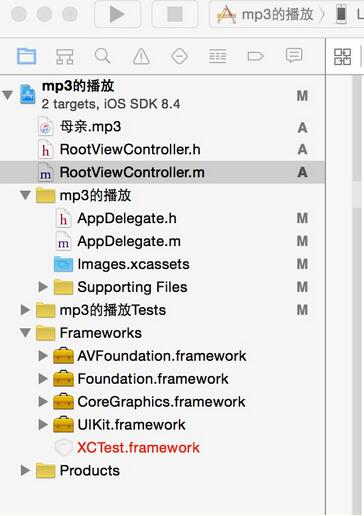Click the Stop button in toolbar
This screenshot has width=364, height=516.
[175, 14]
